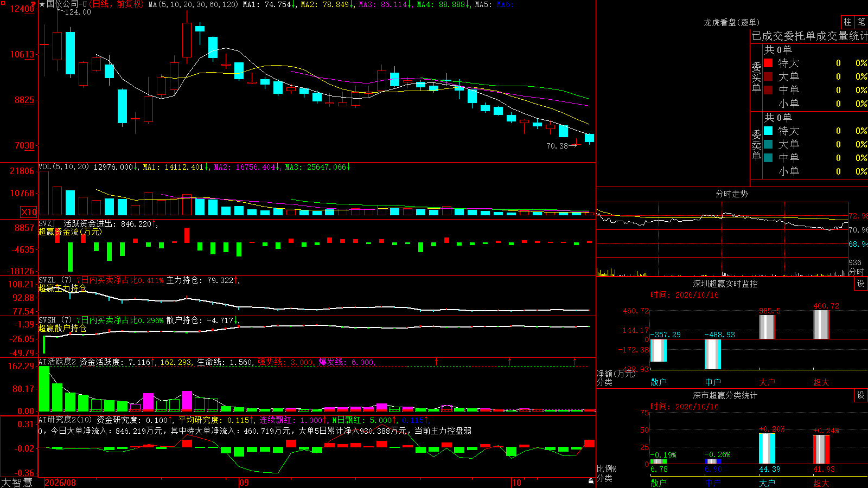Click the AI研究度2(10) indicator label
This screenshot has height=488, width=868.
click(x=65, y=420)
